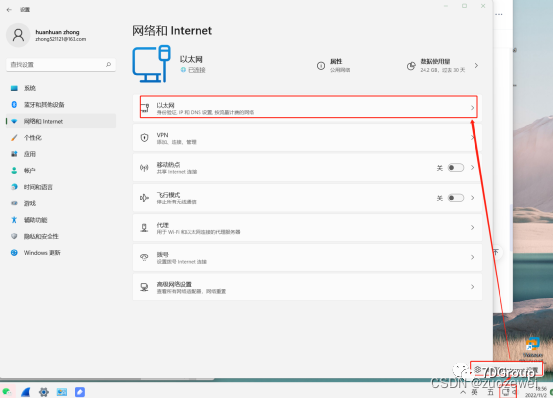Toggle the 飞行模式 airplane mode switch
This screenshot has width=553, height=398.
[x=456, y=198]
